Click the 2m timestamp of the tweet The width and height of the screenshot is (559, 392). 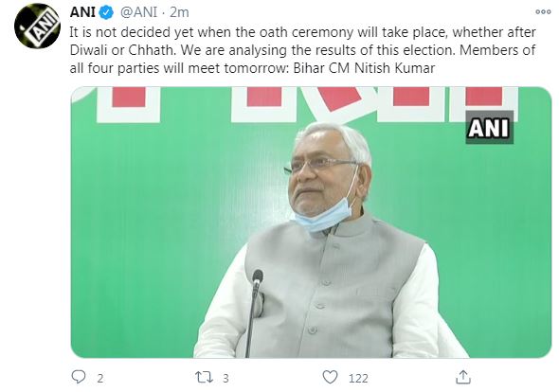(179, 12)
